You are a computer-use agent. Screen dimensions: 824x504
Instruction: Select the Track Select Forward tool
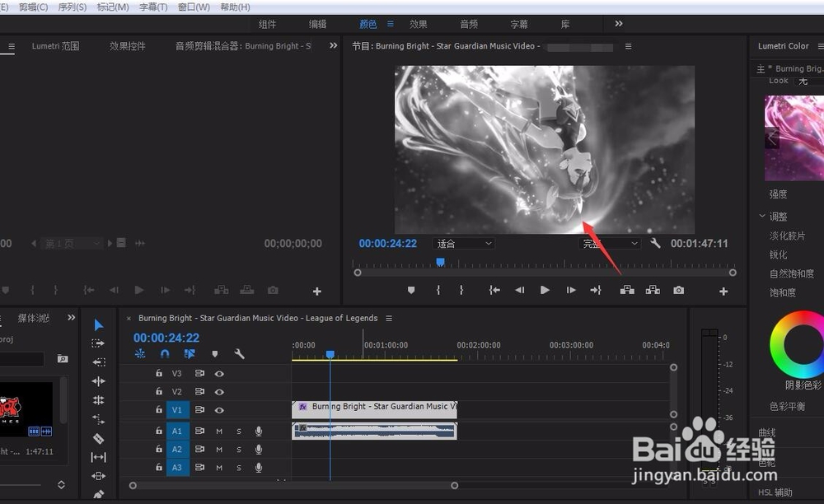[x=98, y=343]
